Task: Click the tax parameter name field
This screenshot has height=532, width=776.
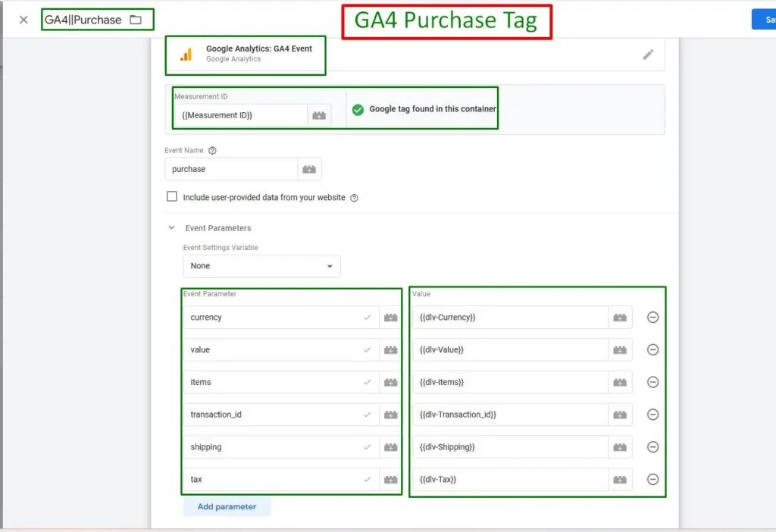Action: [282, 480]
